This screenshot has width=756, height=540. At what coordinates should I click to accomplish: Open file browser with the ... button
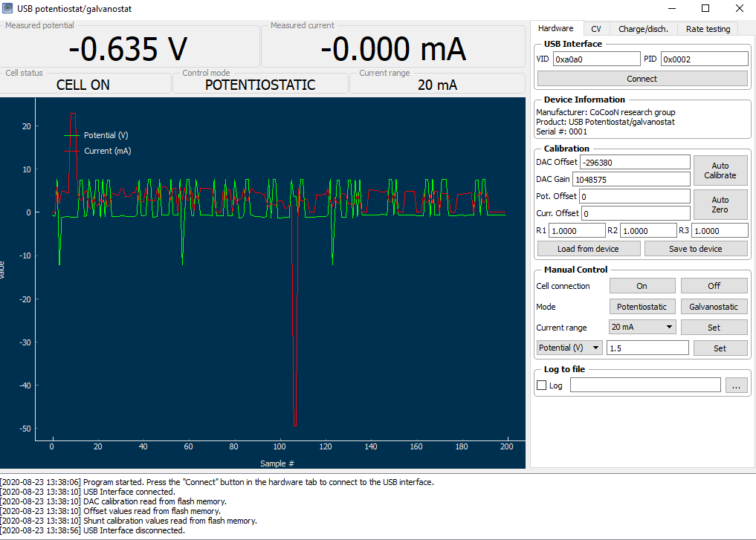[736, 385]
